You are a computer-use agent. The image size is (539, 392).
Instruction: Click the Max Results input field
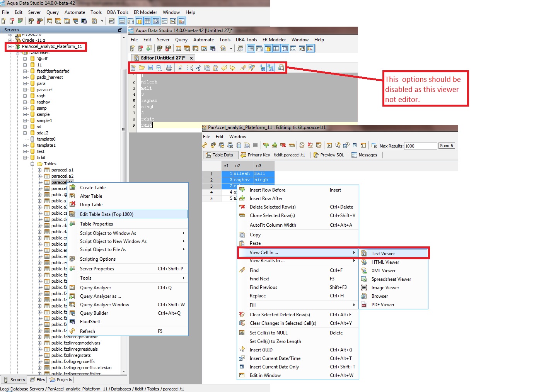coord(420,146)
